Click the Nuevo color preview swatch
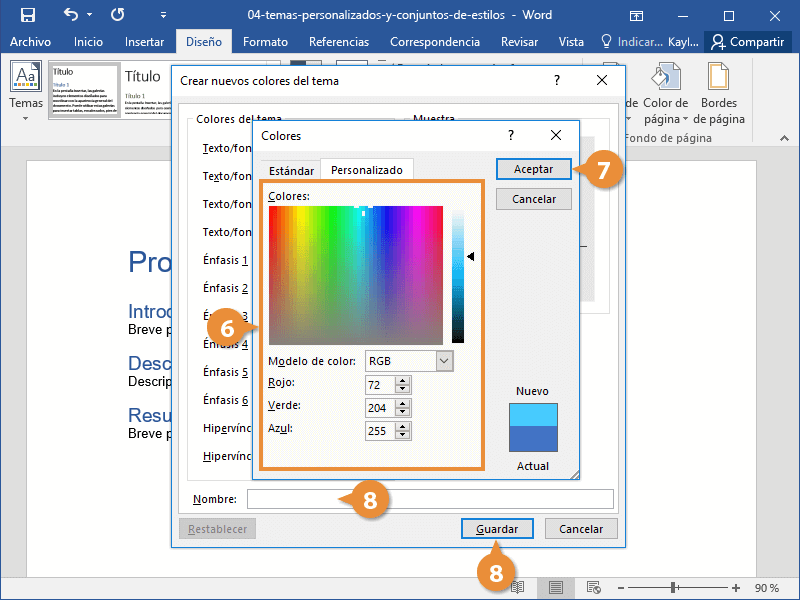Viewport: 800px width, 600px height. pos(533,415)
